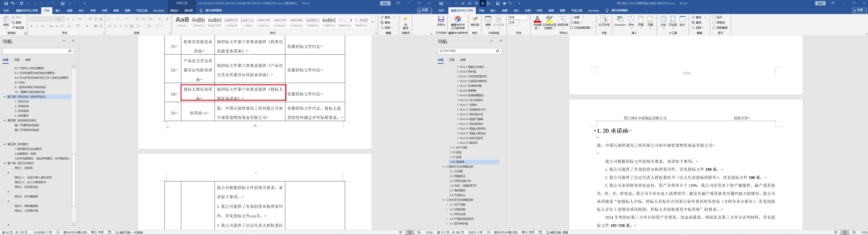The width and height of the screenshot is (868, 235).
Task: Click search box in left navigation pane
Action: click(35, 51)
